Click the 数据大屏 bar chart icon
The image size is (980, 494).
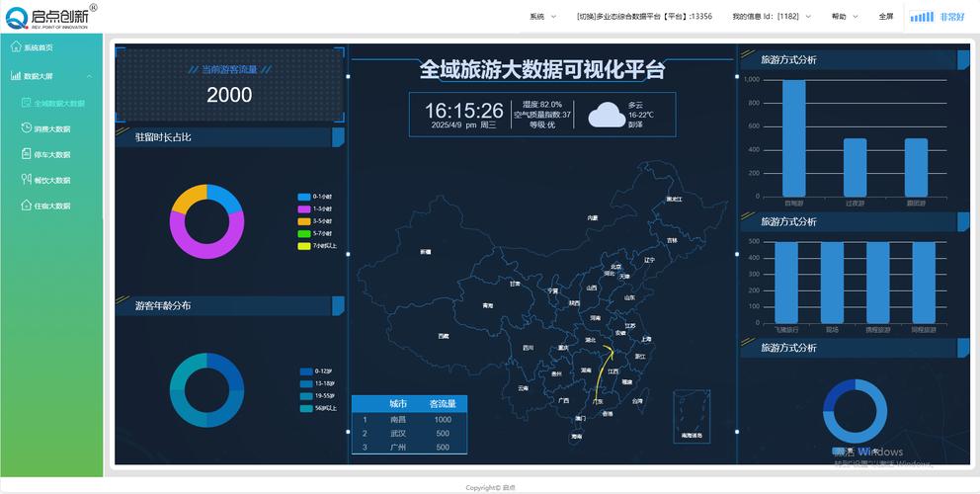click(x=16, y=76)
